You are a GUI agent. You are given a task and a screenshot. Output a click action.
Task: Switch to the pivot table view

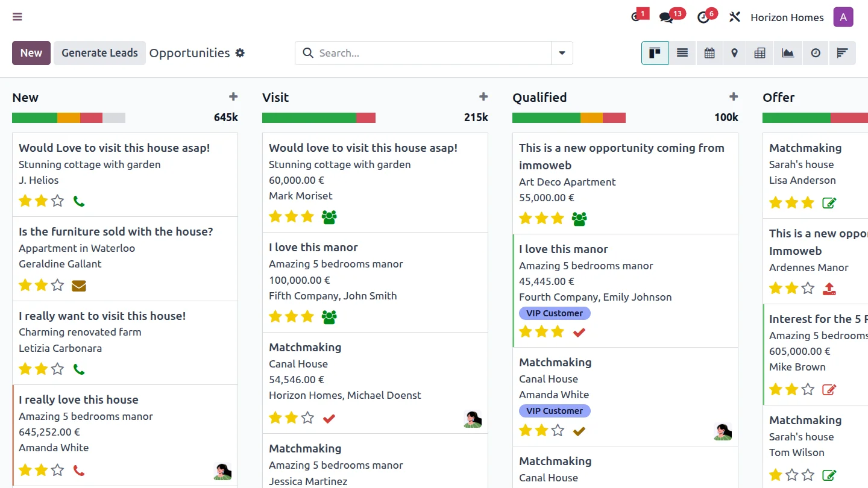759,53
